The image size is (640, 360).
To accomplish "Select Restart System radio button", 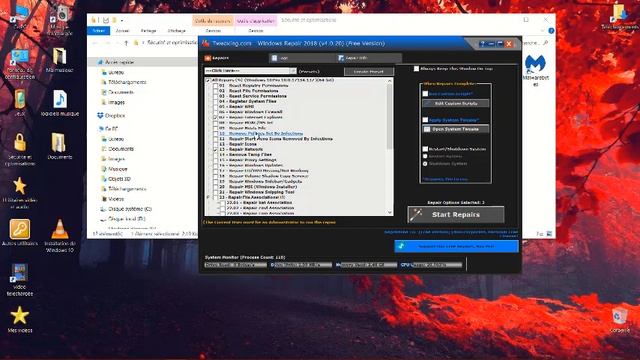I will [425, 156].
